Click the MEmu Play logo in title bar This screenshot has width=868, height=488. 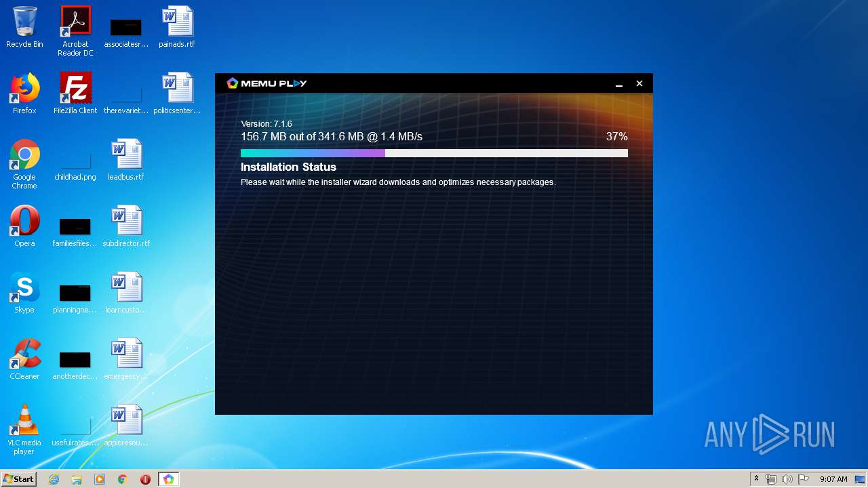pyautogui.click(x=267, y=83)
